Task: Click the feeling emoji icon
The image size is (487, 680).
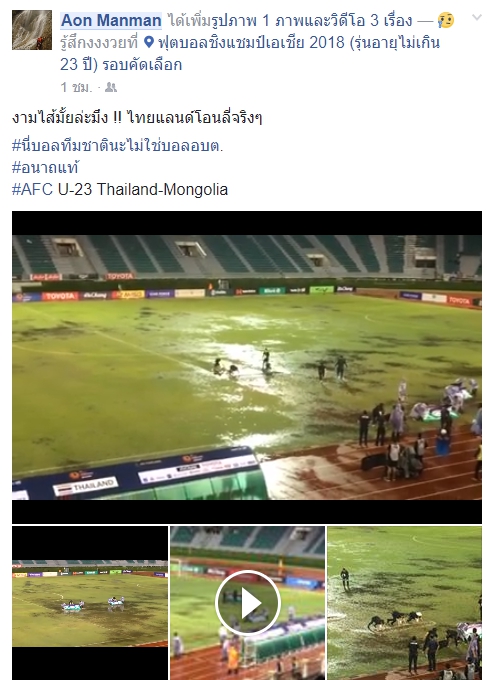Action: 446,20
